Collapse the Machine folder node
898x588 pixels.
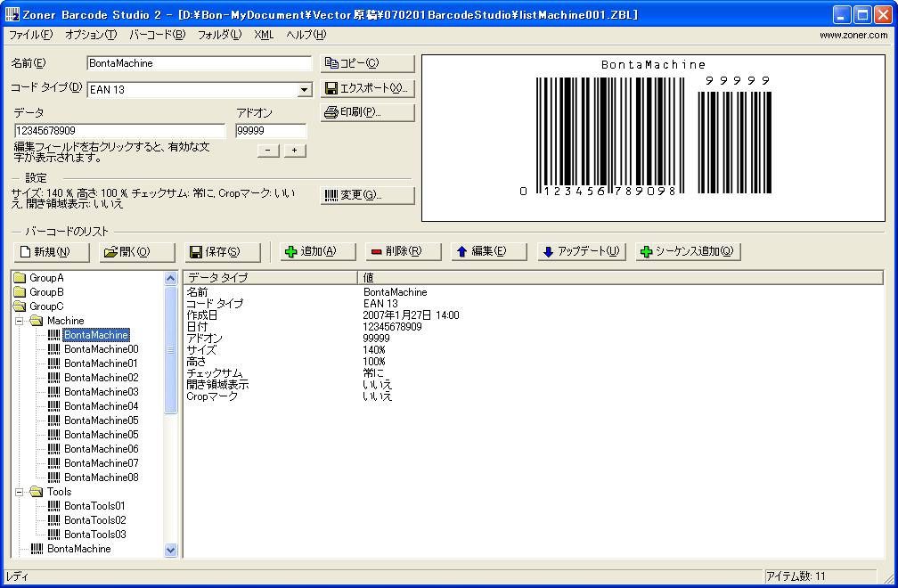click(19, 321)
